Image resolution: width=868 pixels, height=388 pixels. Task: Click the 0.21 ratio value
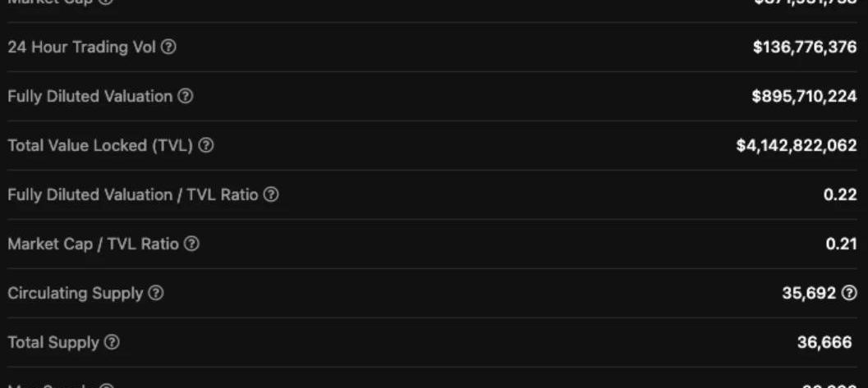coord(842,244)
